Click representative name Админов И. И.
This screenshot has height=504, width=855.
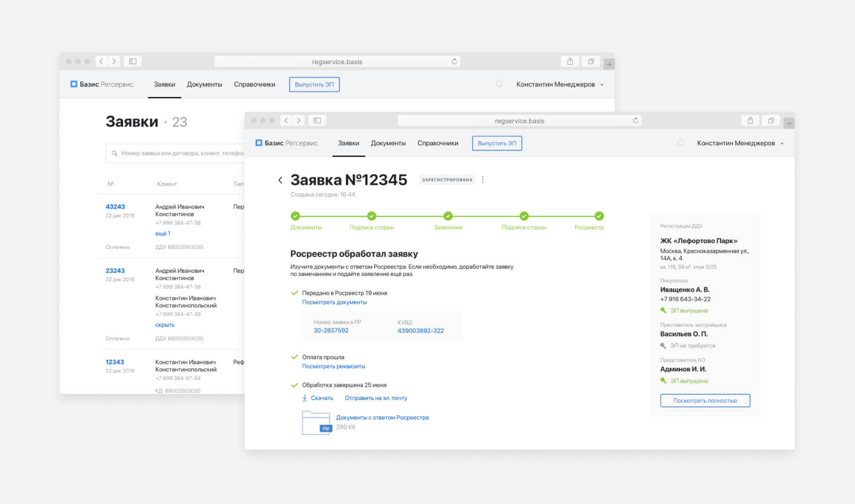[x=683, y=369]
